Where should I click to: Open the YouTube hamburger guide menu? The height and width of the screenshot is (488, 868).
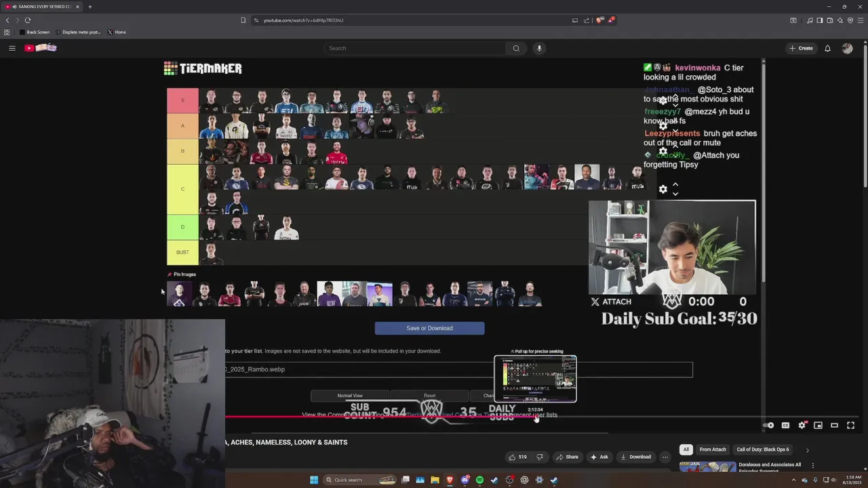click(x=12, y=48)
